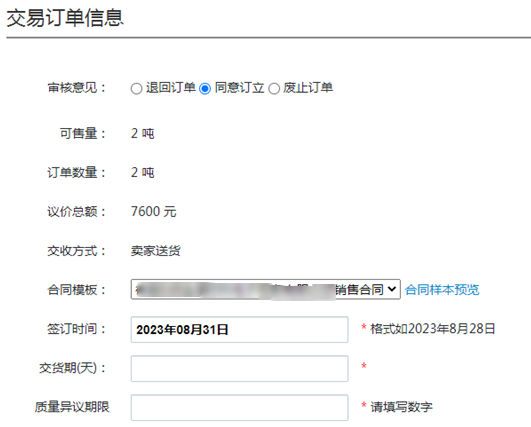
Task: Click the 交易订单信息 page heading
Action: click(65, 18)
